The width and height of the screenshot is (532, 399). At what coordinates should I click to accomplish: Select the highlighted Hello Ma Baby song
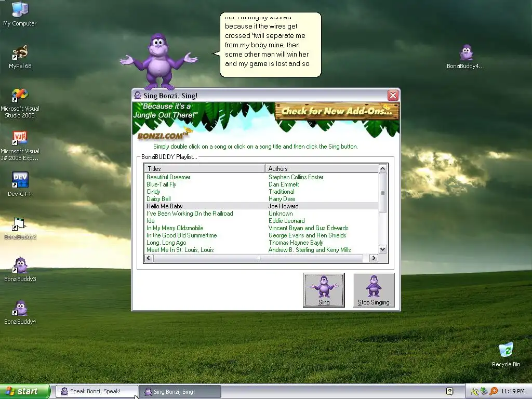coord(164,206)
